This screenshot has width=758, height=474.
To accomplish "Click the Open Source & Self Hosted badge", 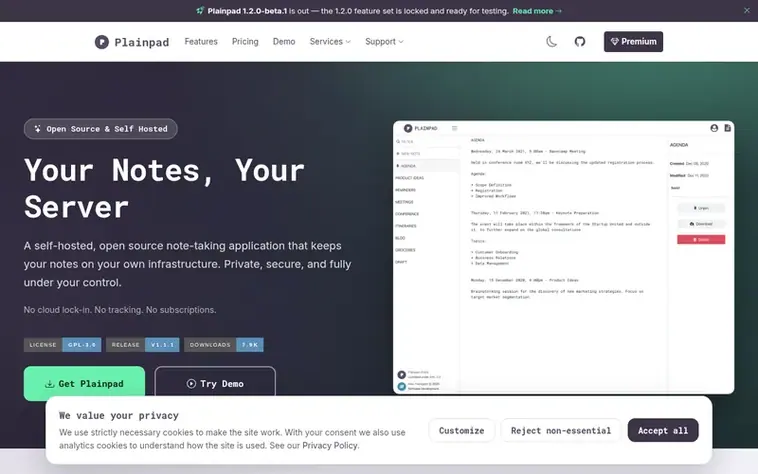I will [x=101, y=129].
